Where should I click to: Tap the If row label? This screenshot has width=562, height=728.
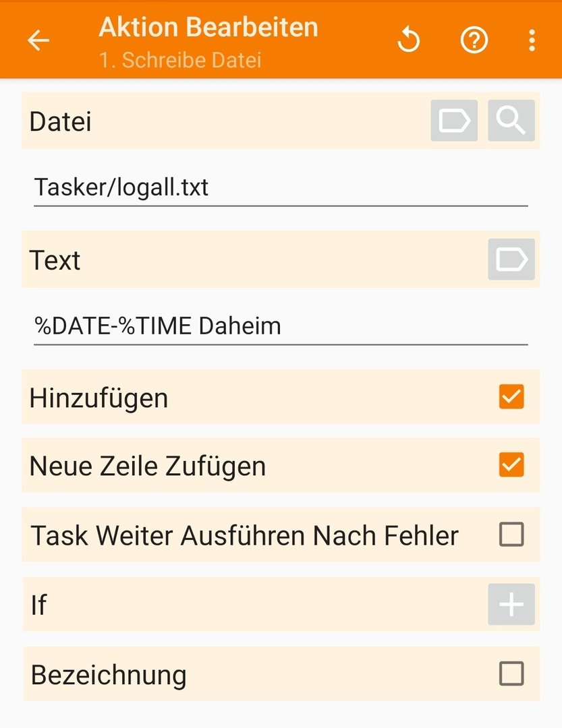coord(38,605)
